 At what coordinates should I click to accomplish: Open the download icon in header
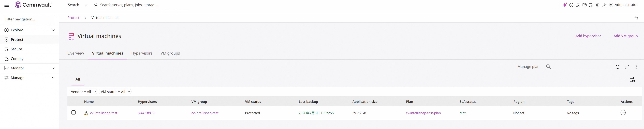click(x=604, y=5)
